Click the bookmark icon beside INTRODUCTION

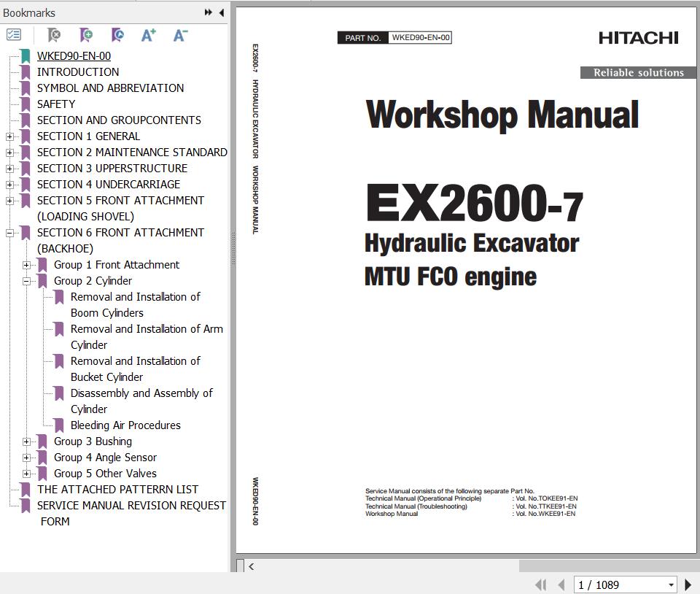26,72
